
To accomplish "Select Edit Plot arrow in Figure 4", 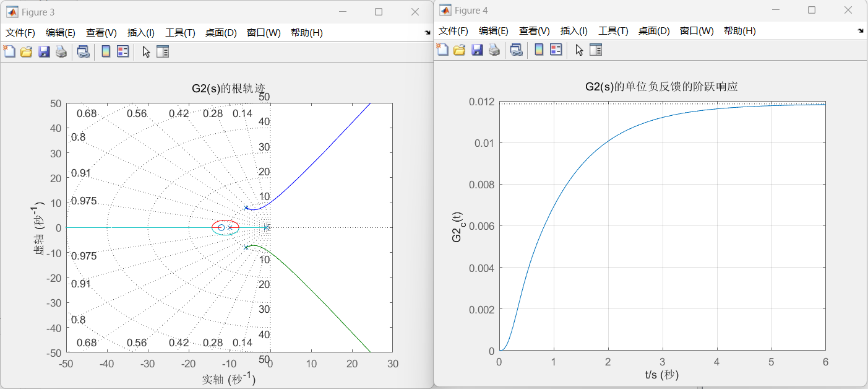I will tap(579, 50).
